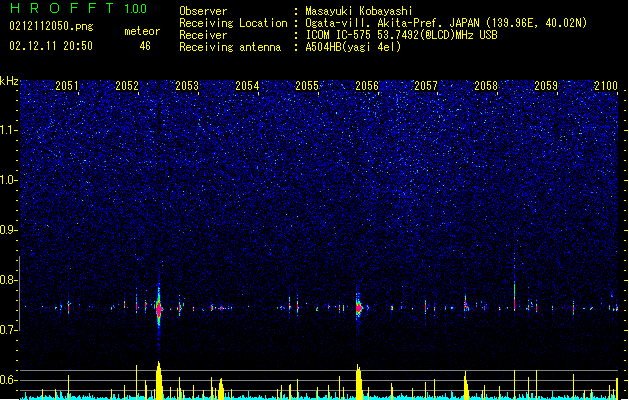This screenshot has height=400, width=629.
Task: Click the yellow intensity peak below 2056
Action: (x=359, y=382)
